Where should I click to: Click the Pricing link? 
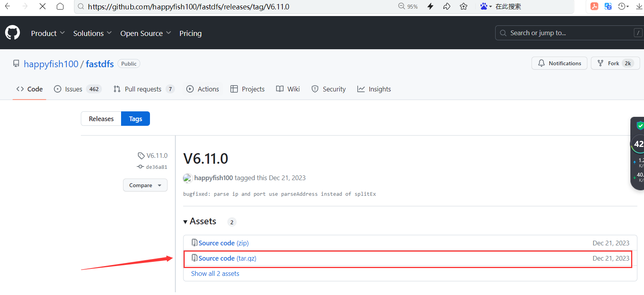(191, 33)
